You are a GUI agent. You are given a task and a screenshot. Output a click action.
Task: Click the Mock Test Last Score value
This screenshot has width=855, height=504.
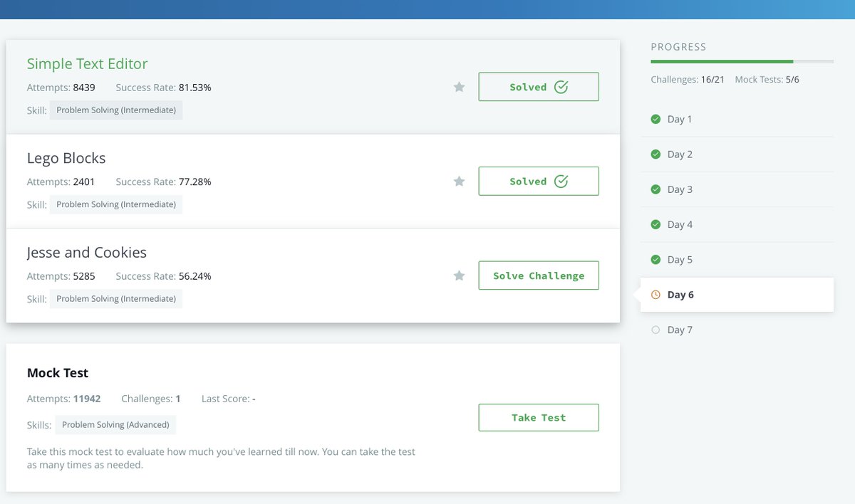pyautogui.click(x=254, y=399)
